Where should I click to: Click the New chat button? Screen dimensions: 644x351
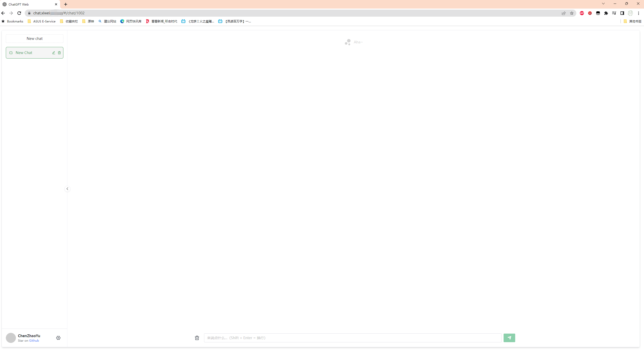click(35, 39)
